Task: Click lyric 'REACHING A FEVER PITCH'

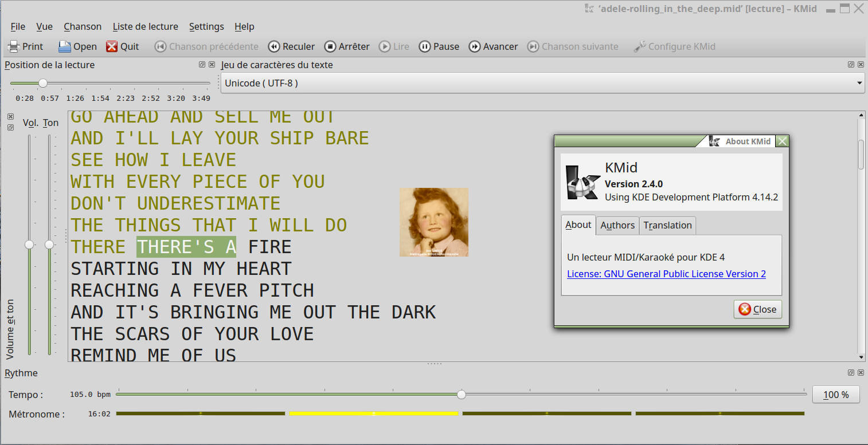Action: click(x=192, y=290)
